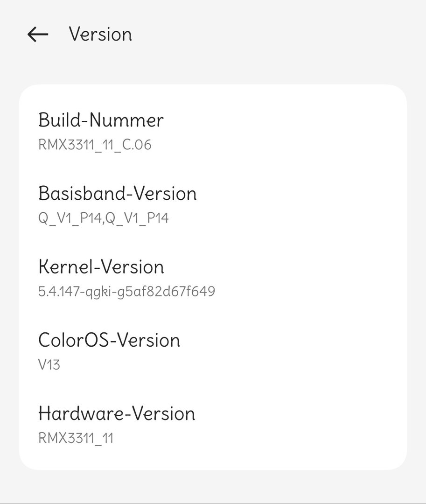Click the word ColorOS in the list
This screenshot has height=504, width=426.
(73, 340)
